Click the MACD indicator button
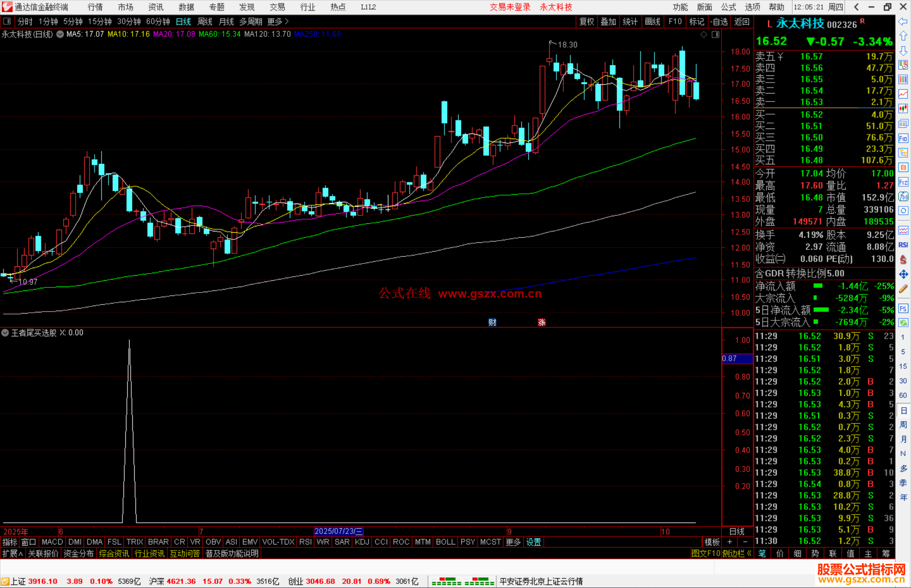The image size is (911, 588). (x=52, y=542)
